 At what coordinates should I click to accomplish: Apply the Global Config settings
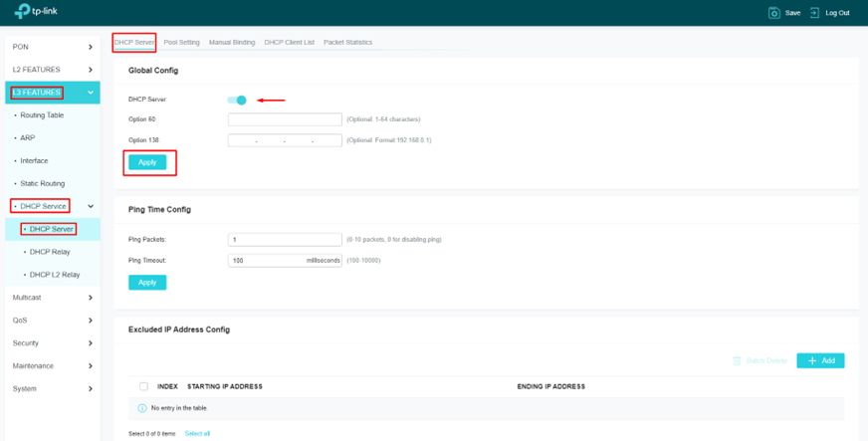147,162
